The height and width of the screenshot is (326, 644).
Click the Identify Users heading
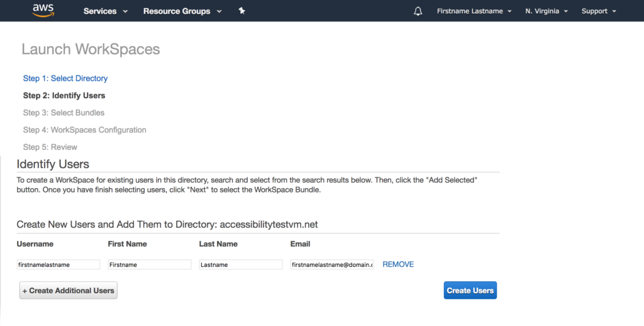click(53, 164)
